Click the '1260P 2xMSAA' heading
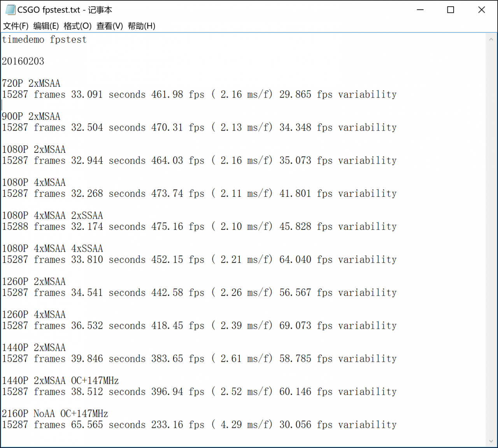 [34, 282]
